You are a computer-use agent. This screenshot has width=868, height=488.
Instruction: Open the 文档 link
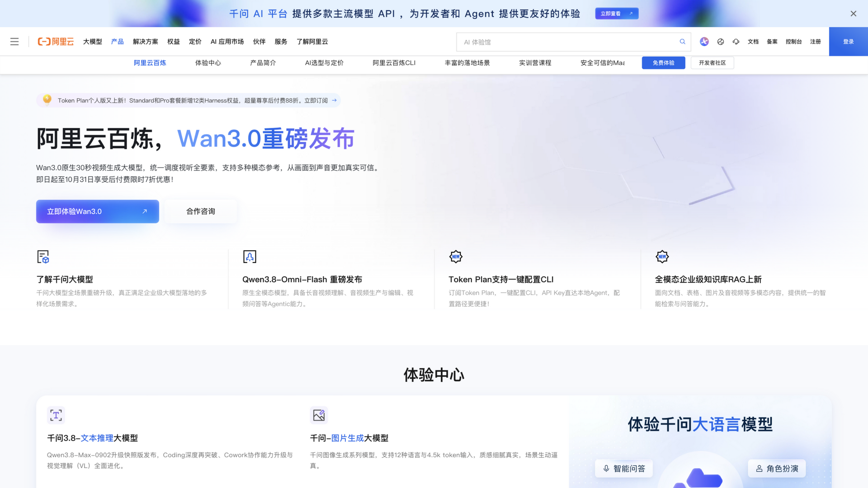click(753, 42)
